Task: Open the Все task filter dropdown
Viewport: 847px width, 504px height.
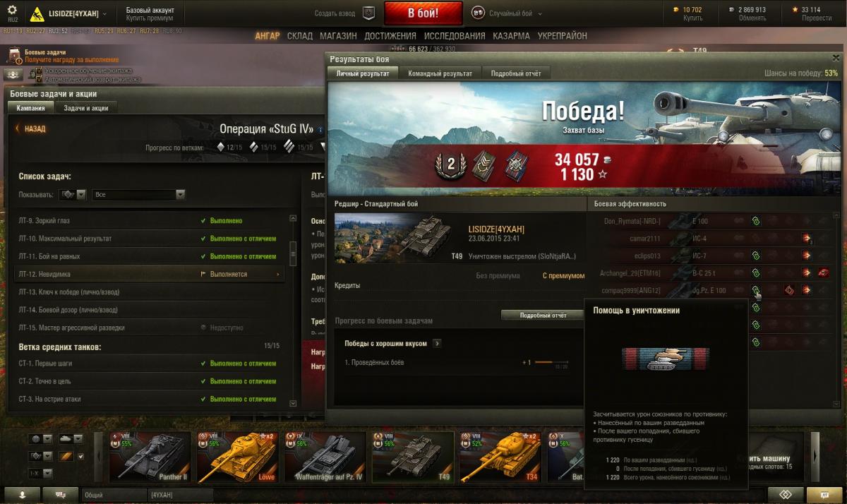Action: coord(138,194)
